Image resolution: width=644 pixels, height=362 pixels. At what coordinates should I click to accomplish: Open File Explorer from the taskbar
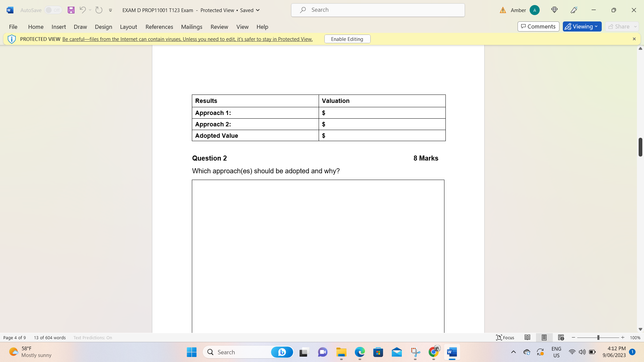[x=341, y=352]
